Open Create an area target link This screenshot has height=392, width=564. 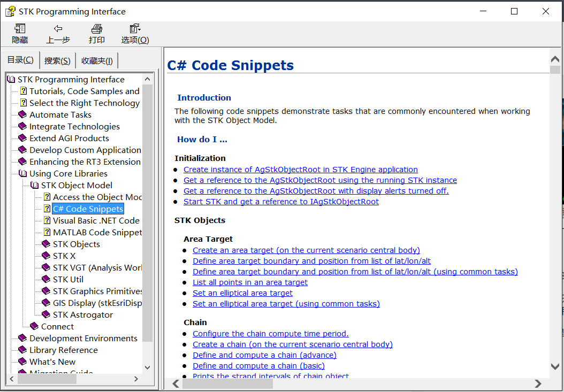pyautogui.click(x=306, y=250)
